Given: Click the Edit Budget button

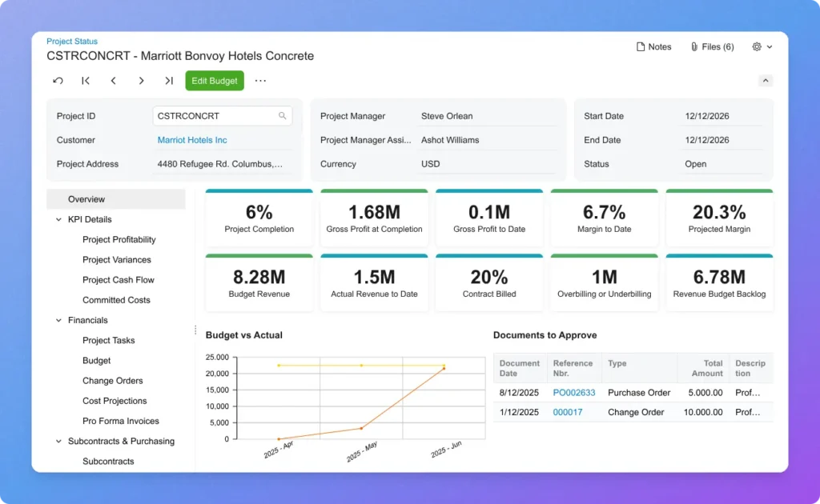Looking at the screenshot, I should pyautogui.click(x=215, y=81).
